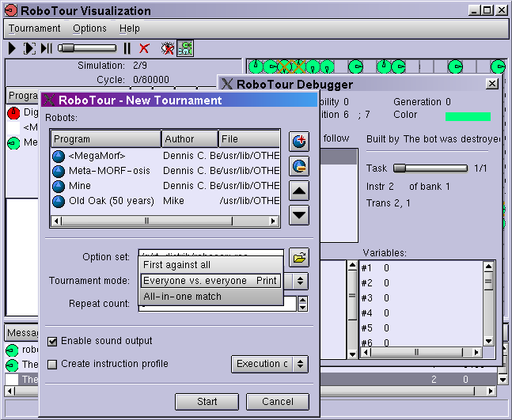
Task: Select variable #3 row in Debugger
Action: [x=421, y=298]
